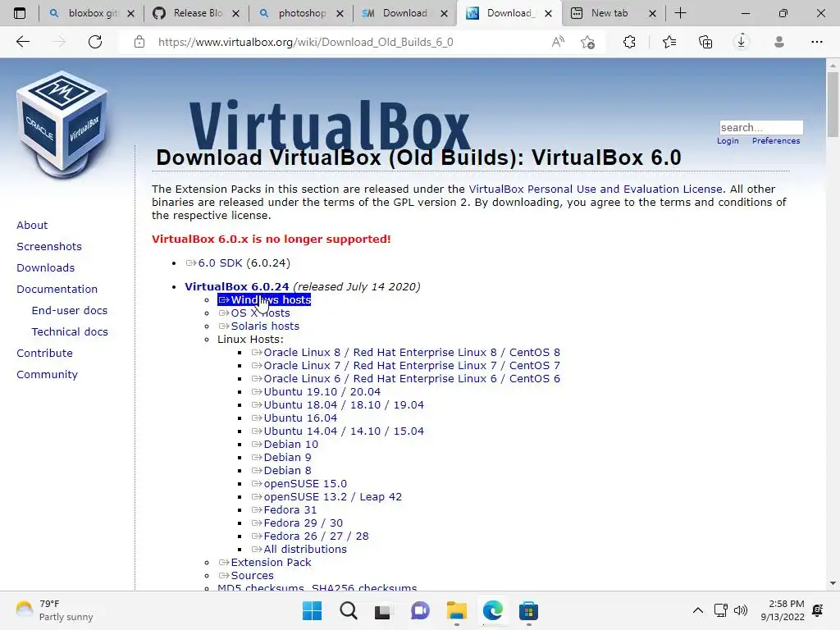Open About in the sidebar
This screenshot has height=630, width=840.
tap(32, 225)
